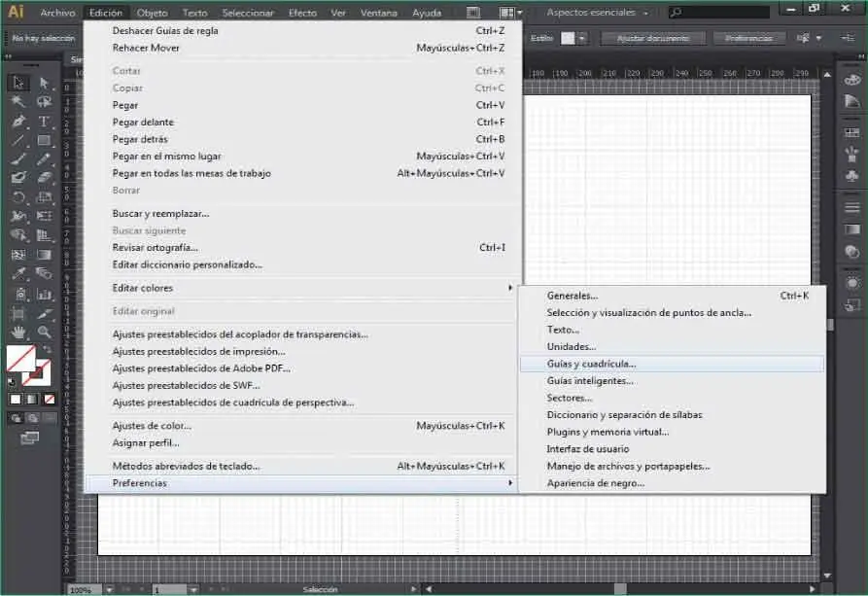The width and height of the screenshot is (868, 596).
Task: Set paint mode to None button
Action: pos(50,399)
